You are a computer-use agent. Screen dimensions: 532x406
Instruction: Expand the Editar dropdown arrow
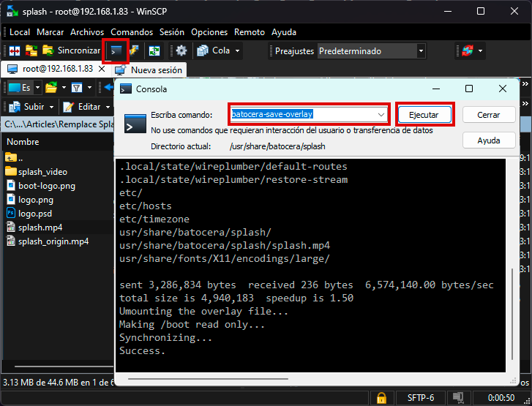click(108, 108)
